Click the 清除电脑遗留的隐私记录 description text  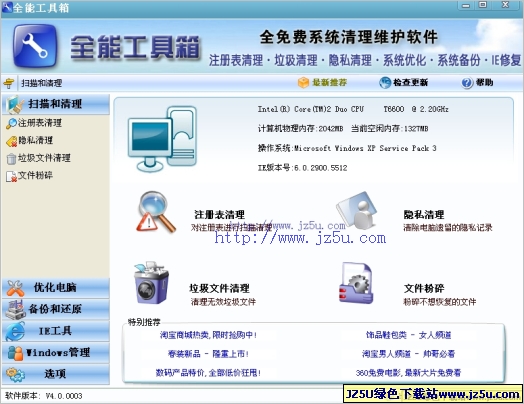tap(448, 228)
